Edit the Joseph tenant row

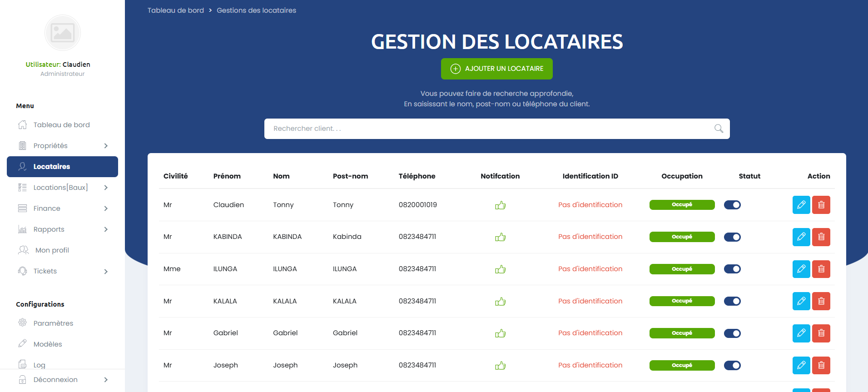coord(801,365)
